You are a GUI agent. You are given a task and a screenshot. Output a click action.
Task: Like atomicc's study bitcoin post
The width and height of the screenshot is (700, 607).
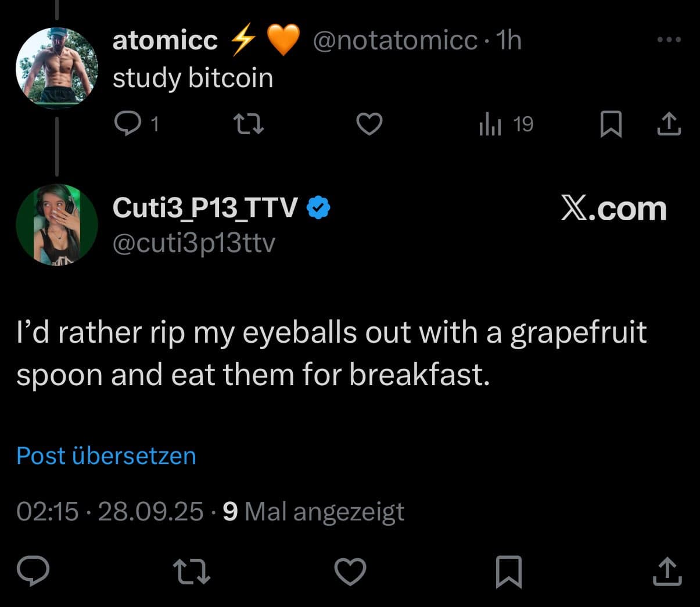coord(369,124)
